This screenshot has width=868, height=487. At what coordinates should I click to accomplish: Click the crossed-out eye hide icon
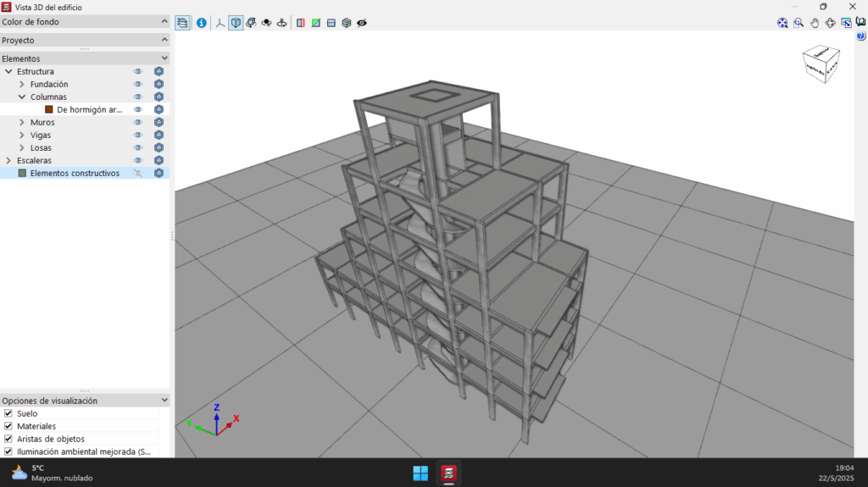pyautogui.click(x=362, y=23)
